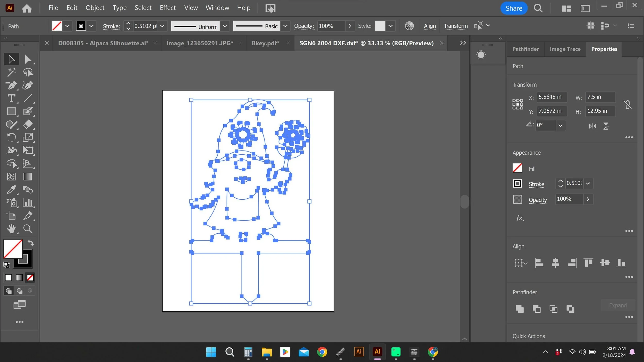644x362 pixels.
Task: Click the Fill swatch in Appearance
Action: (517, 168)
